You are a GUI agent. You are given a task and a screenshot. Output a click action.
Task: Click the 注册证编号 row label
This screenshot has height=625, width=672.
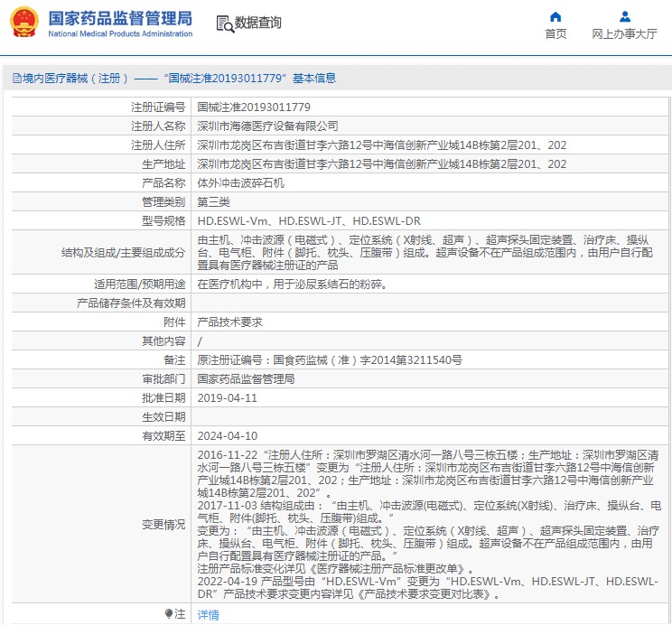click(158, 107)
